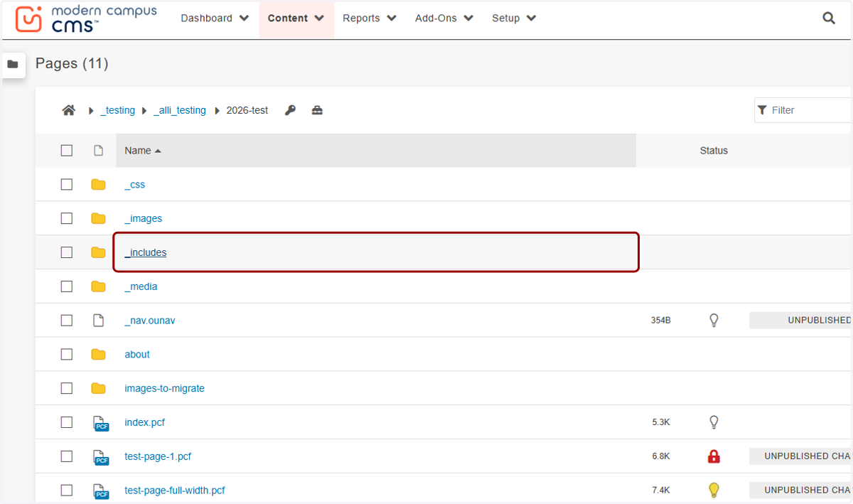Click the lightbulb status icon for index.pcf
This screenshot has height=504, width=853.
click(x=714, y=422)
